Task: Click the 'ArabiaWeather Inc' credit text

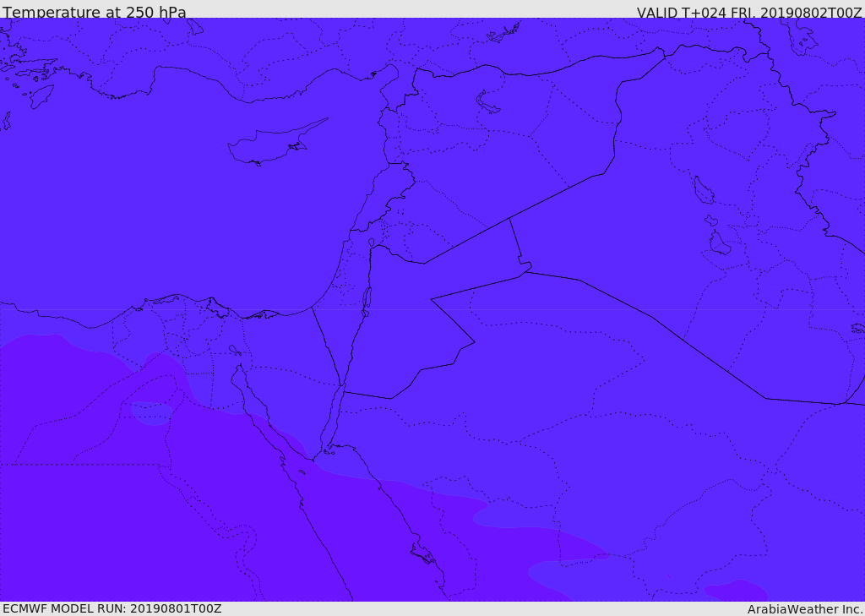Action: [x=805, y=609]
